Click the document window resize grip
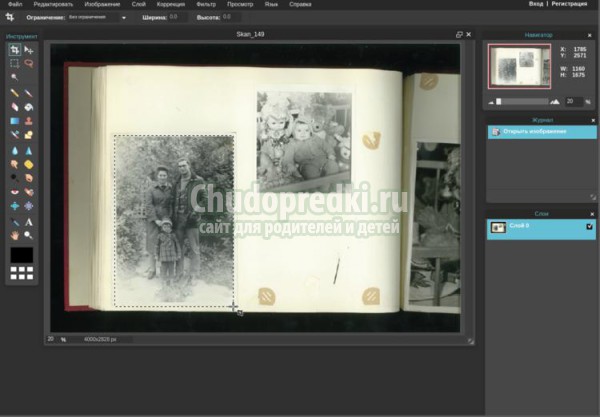 471,341
